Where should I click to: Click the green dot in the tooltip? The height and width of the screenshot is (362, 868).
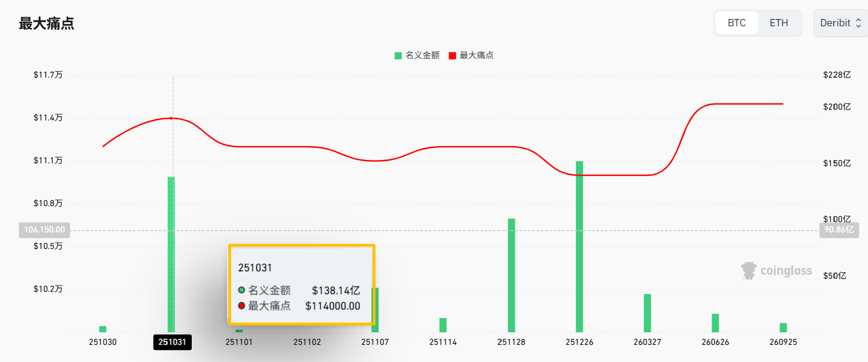(x=241, y=290)
